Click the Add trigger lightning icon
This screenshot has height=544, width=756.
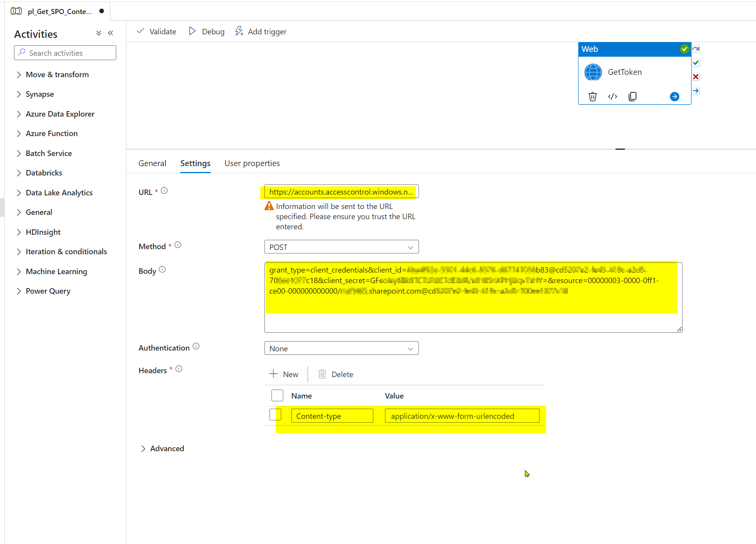(239, 31)
